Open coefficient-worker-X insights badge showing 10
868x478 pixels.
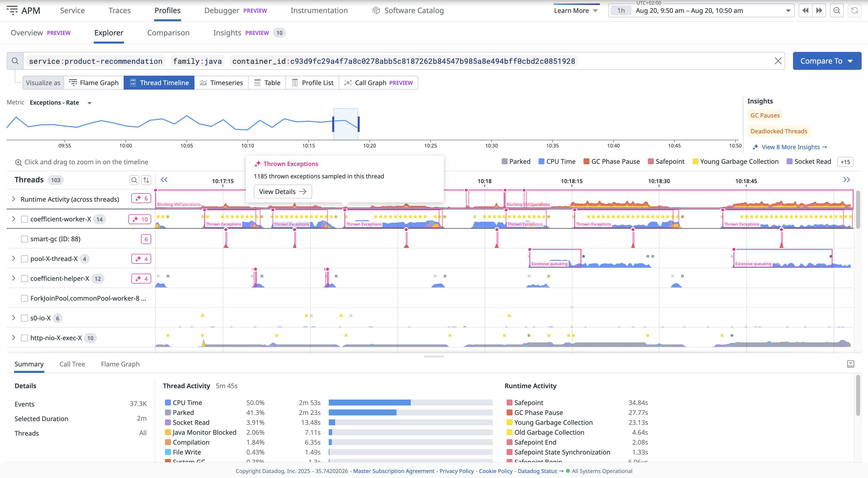click(x=140, y=219)
